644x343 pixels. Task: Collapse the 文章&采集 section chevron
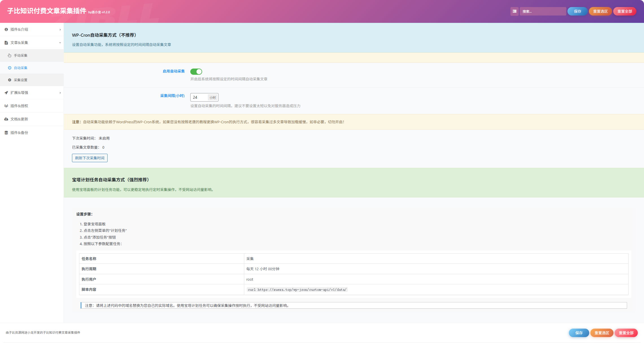point(60,43)
